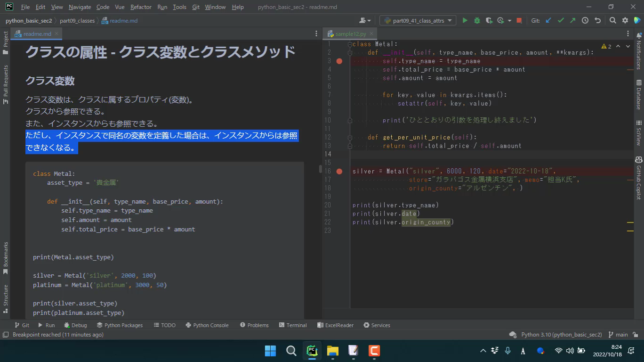Open Search Everywhere magnifier

tap(612, 21)
